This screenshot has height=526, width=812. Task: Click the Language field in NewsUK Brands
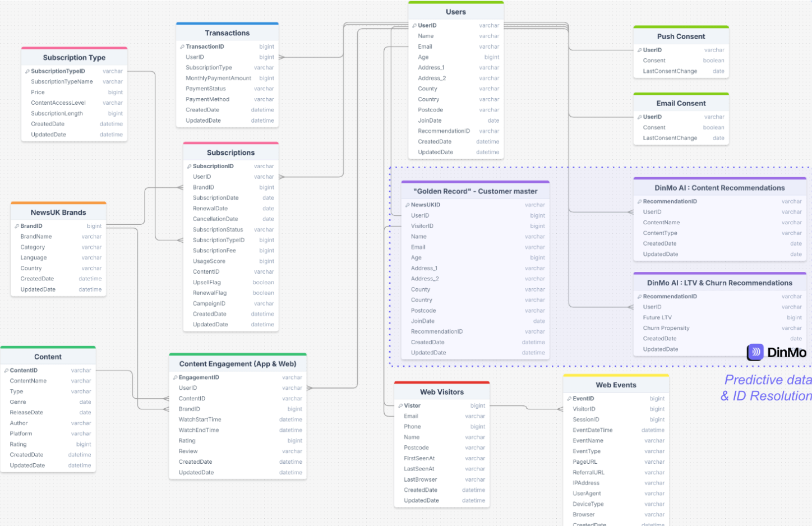point(58,258)
